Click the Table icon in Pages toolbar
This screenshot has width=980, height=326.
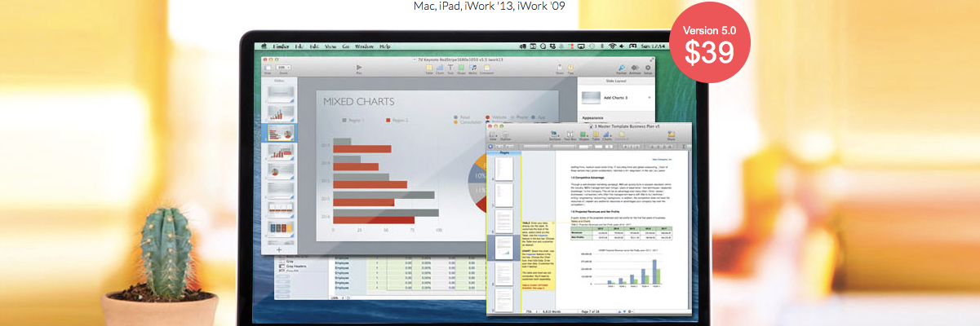click(596, 136)
